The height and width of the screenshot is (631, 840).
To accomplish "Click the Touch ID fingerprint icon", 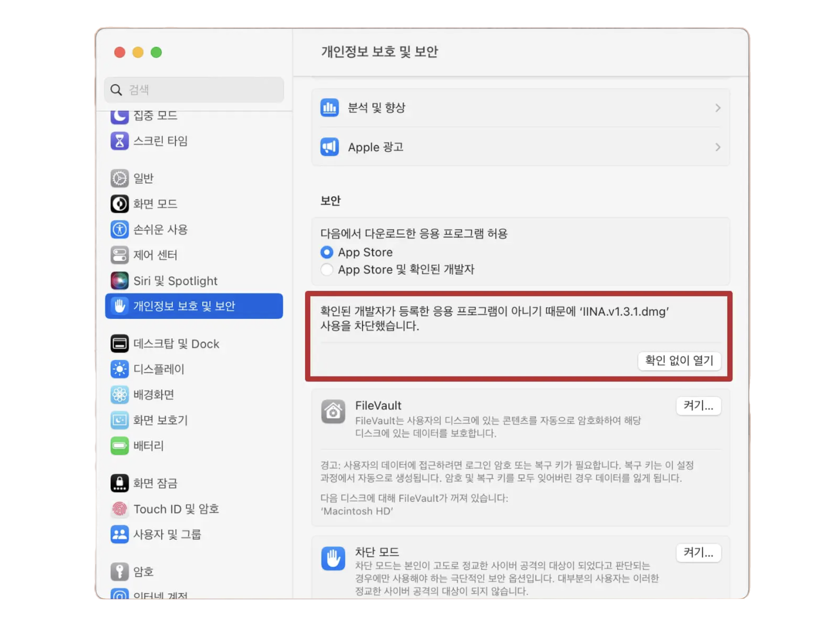I will (119, 509).
